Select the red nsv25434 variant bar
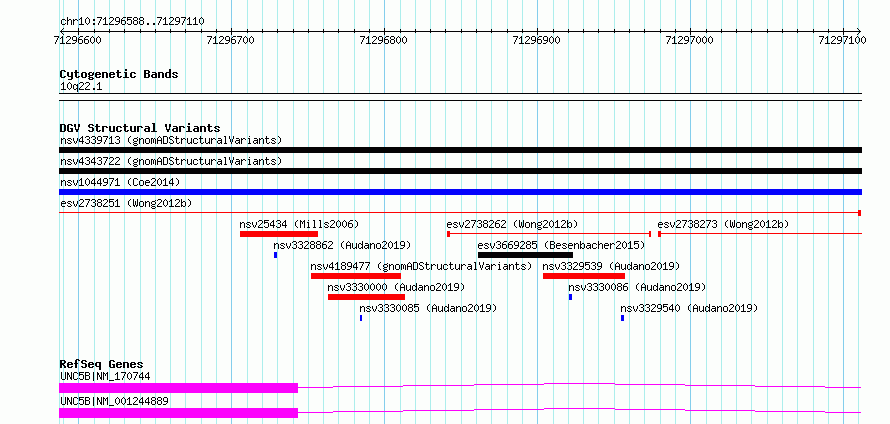Viewport: 890px width, 424px height. [x=279, y=234]
